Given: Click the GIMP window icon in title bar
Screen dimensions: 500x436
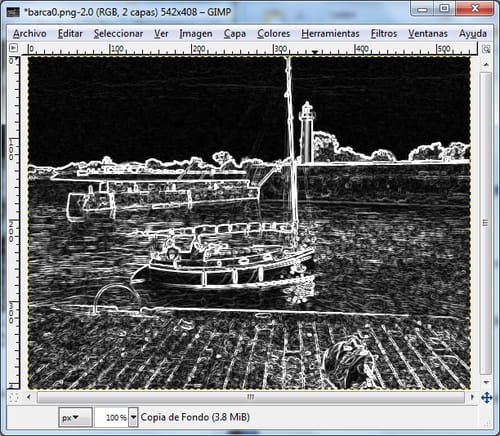Looking at the screenshot, I should 13,13.
